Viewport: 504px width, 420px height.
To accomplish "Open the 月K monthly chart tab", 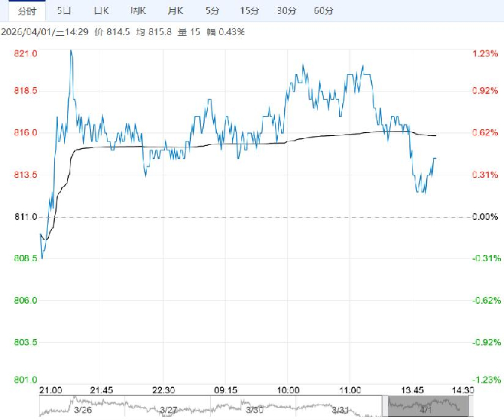I will [176, 11].
